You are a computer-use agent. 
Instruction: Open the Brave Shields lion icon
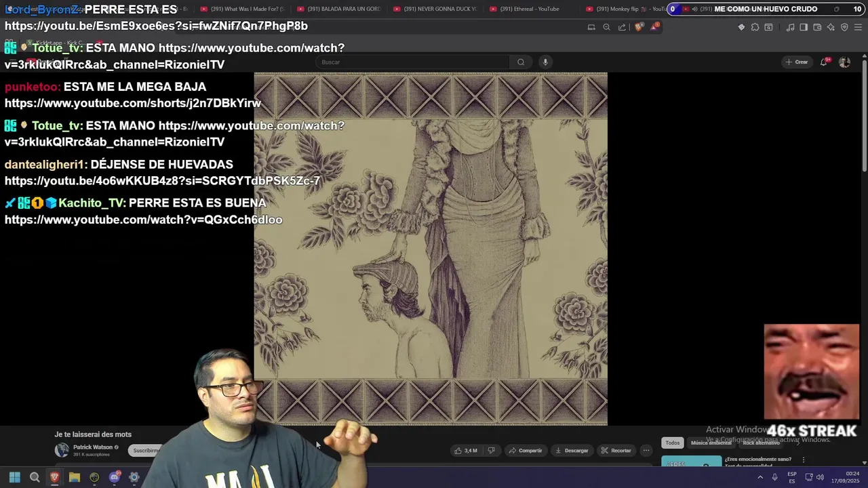pos(639,27)
